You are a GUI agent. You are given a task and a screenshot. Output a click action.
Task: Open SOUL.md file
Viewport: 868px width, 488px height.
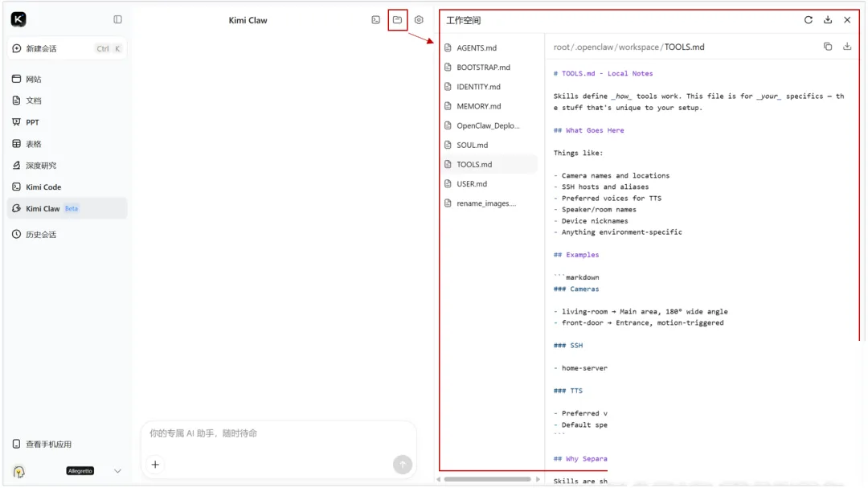(489, 146)
